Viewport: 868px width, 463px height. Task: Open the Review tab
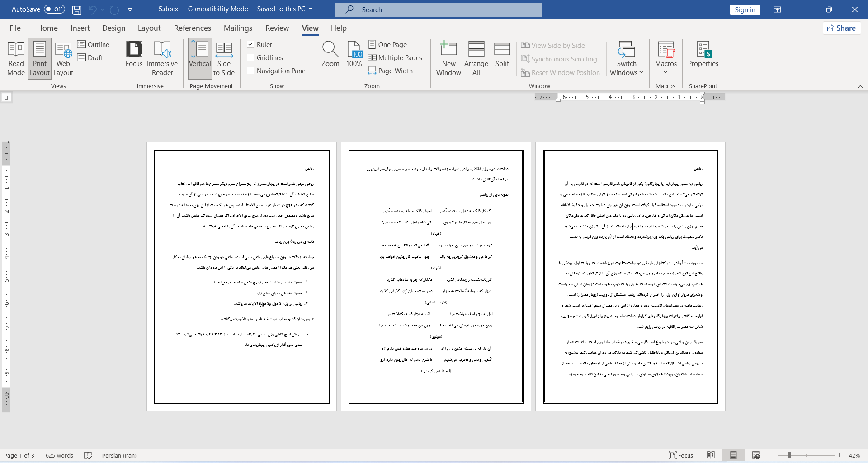tap(277, 28)
